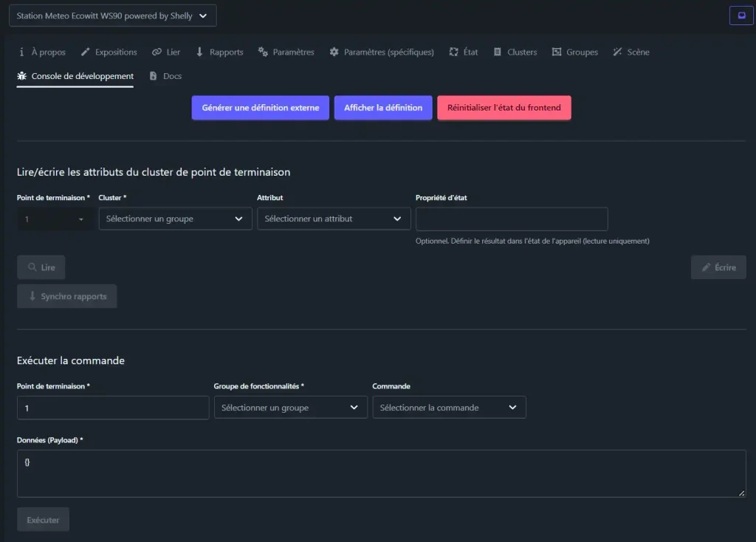Open the Rapports tab
This screenshot has width=756, height=542.
click(x=219, y=52)
